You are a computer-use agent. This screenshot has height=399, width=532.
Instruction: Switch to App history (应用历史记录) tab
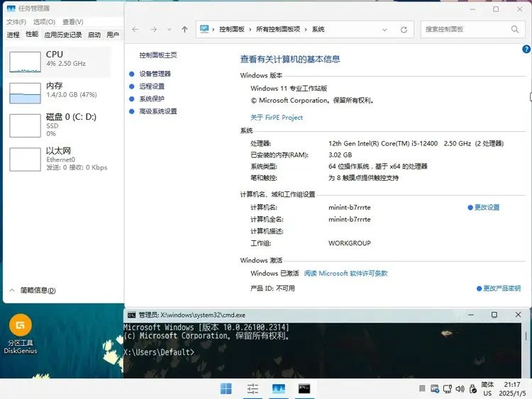click(62, 35)
